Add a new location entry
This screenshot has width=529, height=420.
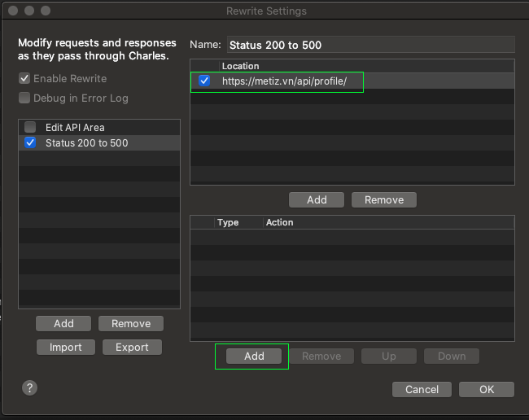[x=317, y=199]
